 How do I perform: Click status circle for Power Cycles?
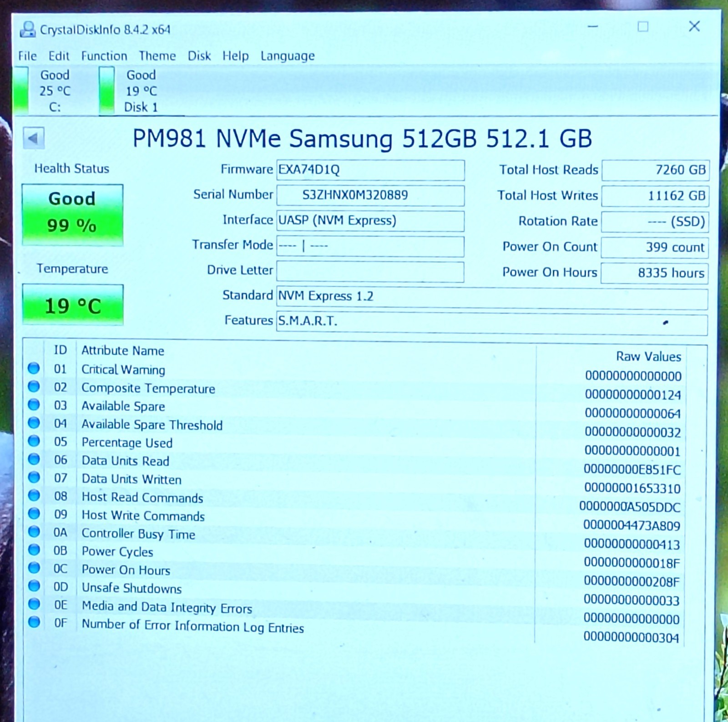(x=34, y=550)
